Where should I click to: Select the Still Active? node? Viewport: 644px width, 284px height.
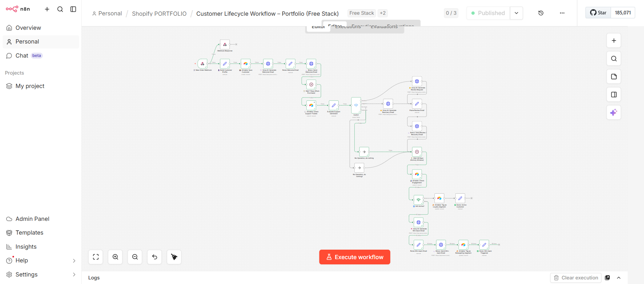click(x=418, y=200)
